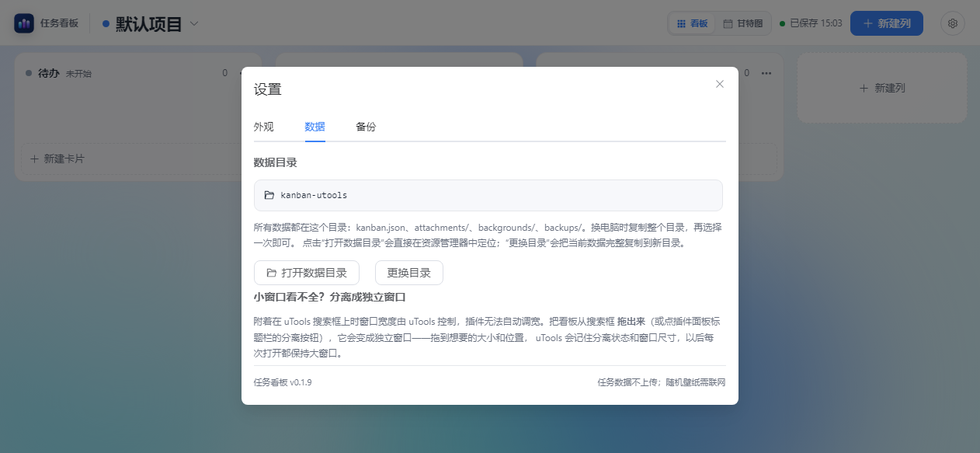The width and height of the screenshot is (980, 453).
Task: Open the 默认项目 project dropdown chevron
Action: click(x=194, y=23)
